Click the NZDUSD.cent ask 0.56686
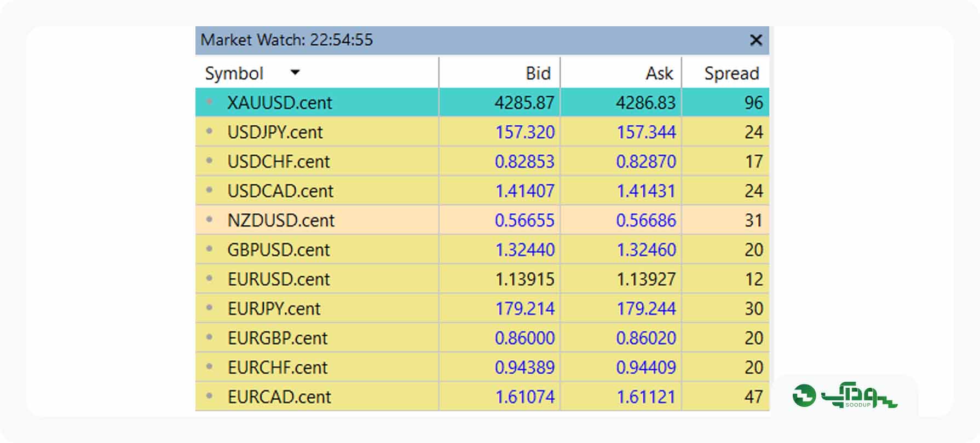Viewport: 980px width, 443px height. (x=646, y=220)
